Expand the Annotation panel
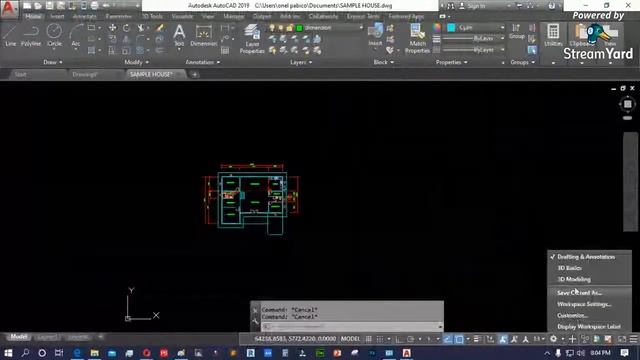 tap(202, 62)
